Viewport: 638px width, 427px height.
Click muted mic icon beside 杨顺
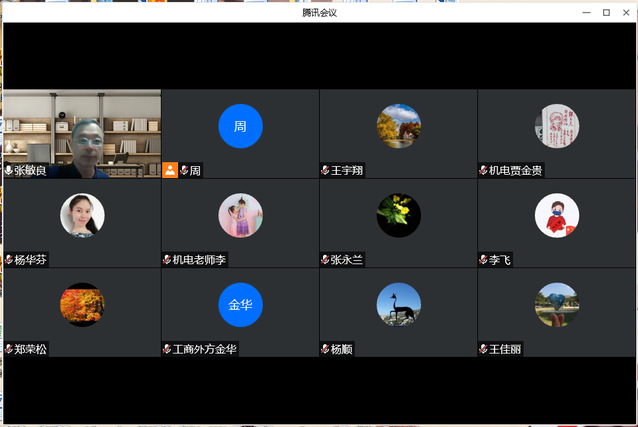(x=325, y=350)
